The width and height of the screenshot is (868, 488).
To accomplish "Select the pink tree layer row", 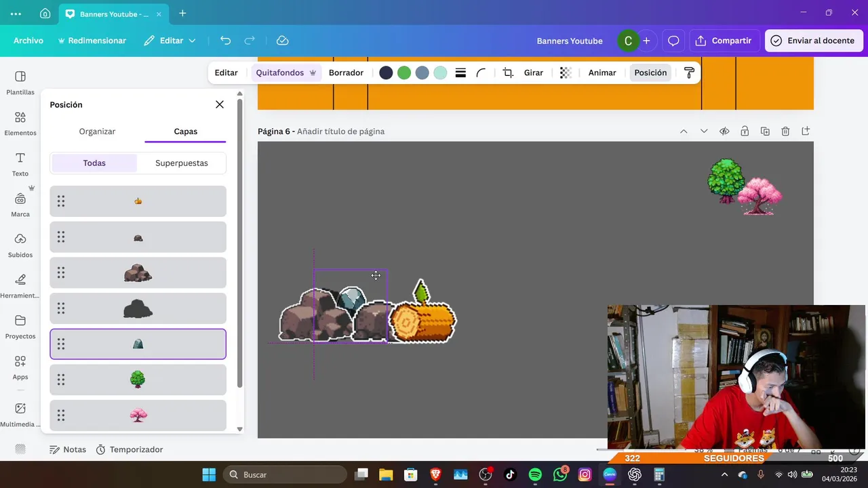I will (138, 415).
